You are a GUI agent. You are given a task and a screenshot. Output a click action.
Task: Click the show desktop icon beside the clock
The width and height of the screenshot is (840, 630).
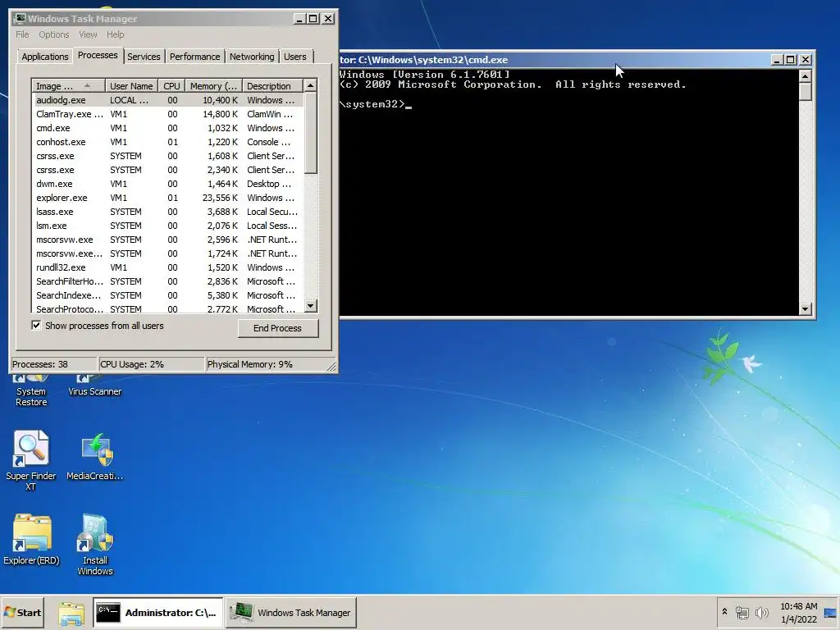pos(831,613)
